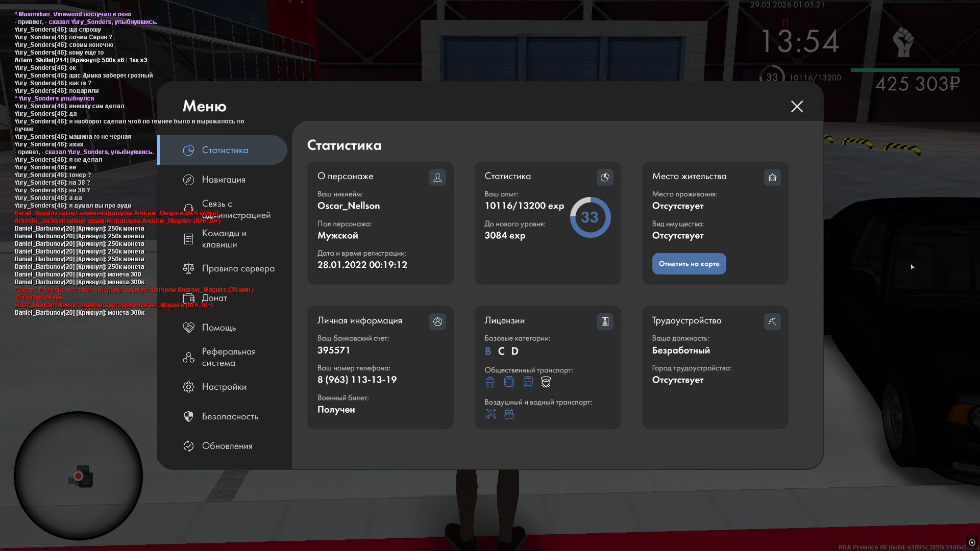Go to the Донат section

coord(214,298)
